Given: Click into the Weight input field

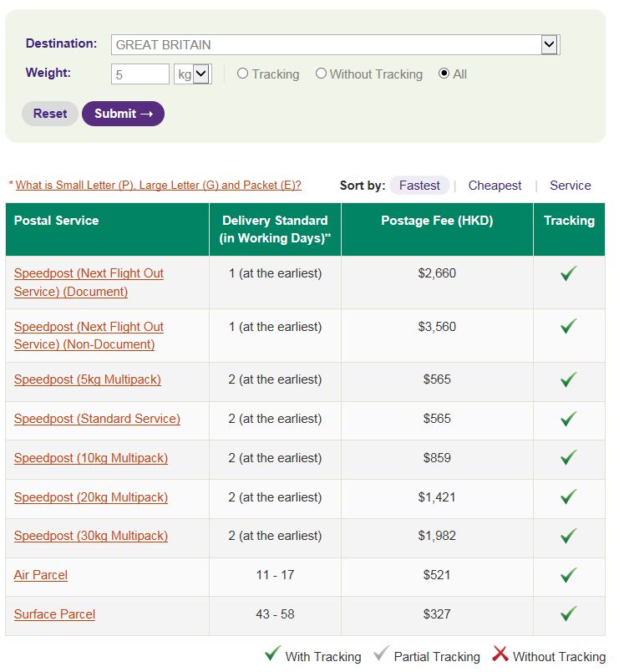Looking at the screenshot, I should (140, 74).
